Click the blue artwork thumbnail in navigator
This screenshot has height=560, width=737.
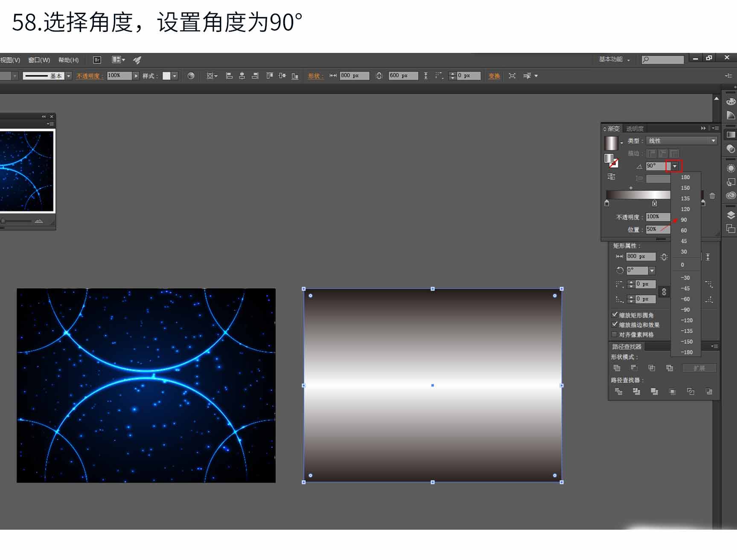27,171
